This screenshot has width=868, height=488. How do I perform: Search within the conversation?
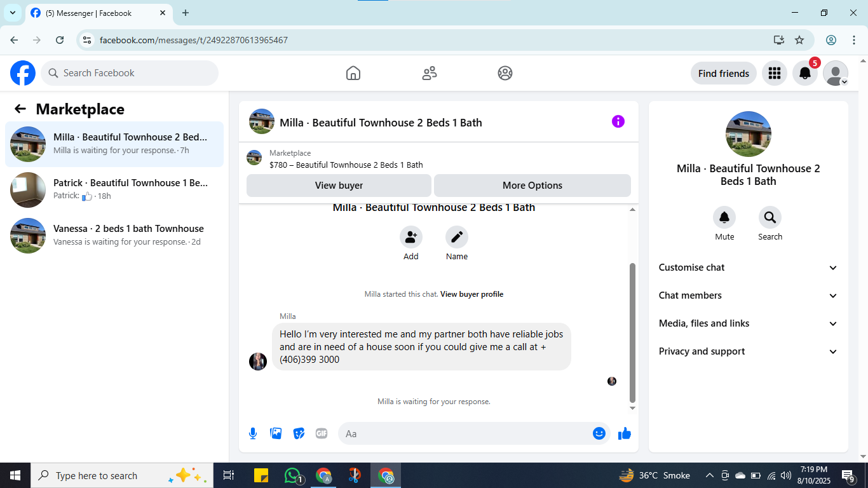coord(770,218)
